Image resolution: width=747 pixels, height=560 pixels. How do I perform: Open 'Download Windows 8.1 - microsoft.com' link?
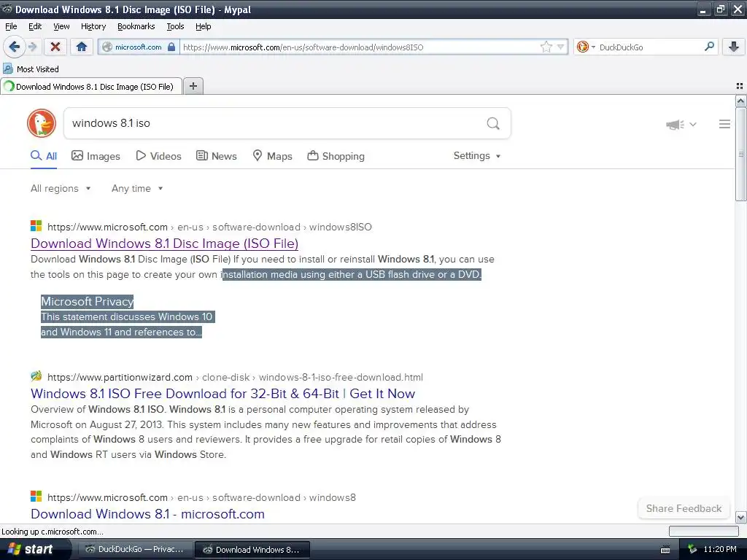147,514
